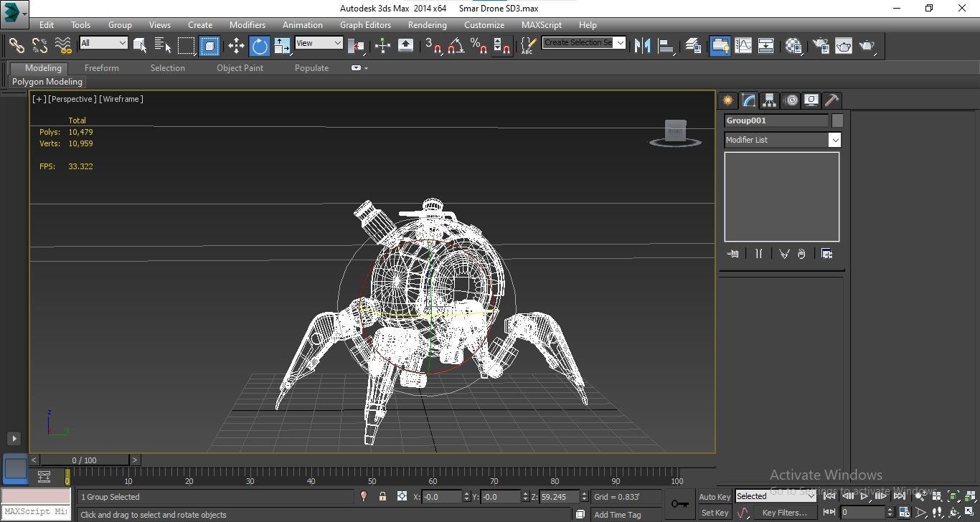
Task: Click the object color swatch beside Group001
Action: [837, 120]
